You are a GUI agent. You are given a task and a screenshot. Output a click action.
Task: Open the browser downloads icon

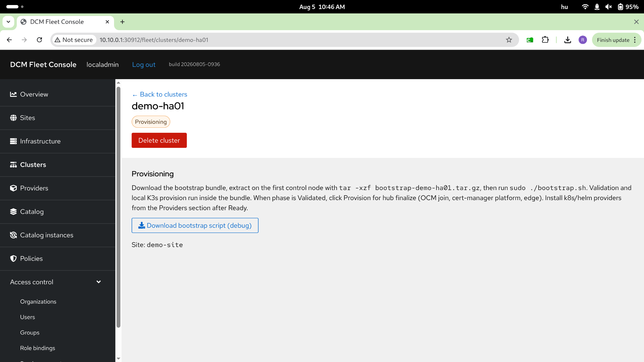tap(568, 40)
